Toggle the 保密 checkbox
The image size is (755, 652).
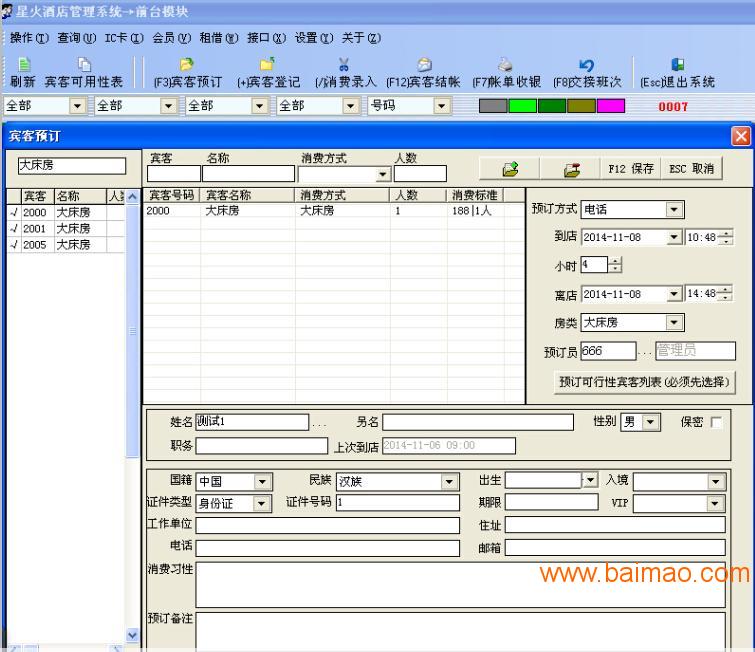[716, 422]
